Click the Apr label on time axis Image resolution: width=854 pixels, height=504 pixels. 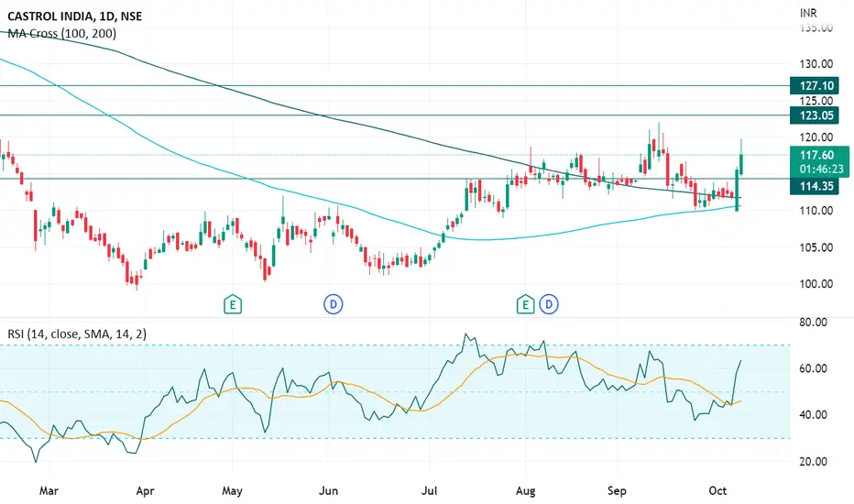pos(145,491)
